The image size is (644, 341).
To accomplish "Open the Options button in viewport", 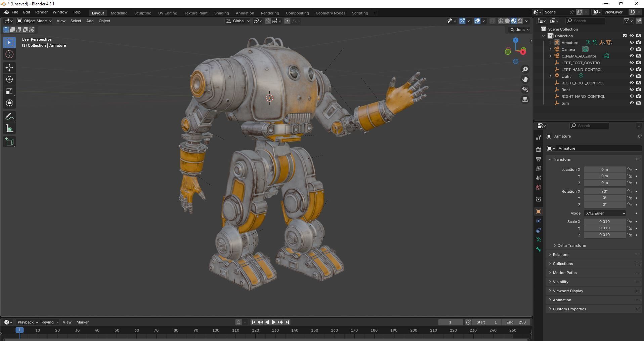I will [x=519, y=30].
